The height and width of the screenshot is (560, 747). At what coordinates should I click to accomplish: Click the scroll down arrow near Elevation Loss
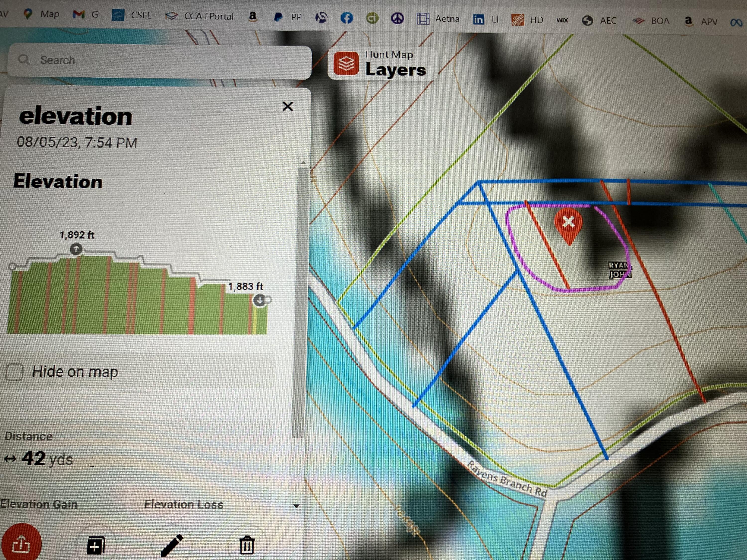pyautogui.click(x=296, y=506)
